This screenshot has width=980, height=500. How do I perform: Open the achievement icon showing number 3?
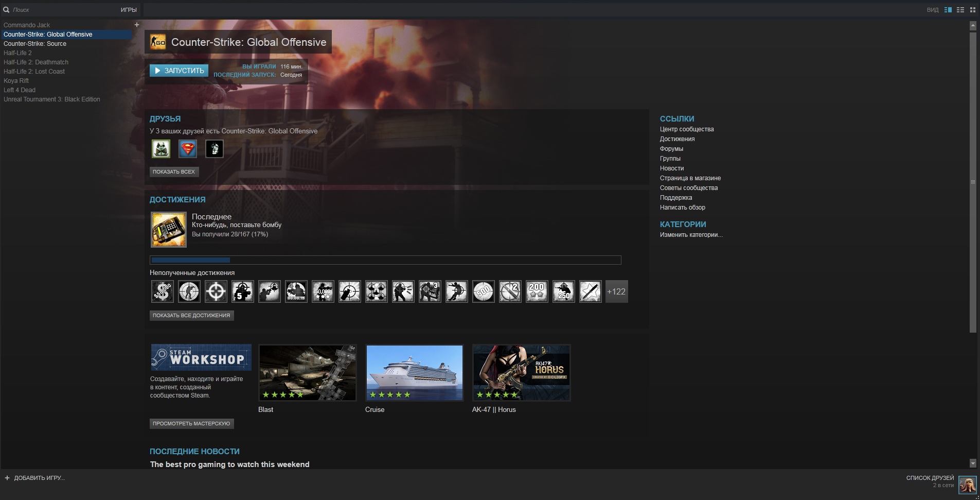[430, 291]
